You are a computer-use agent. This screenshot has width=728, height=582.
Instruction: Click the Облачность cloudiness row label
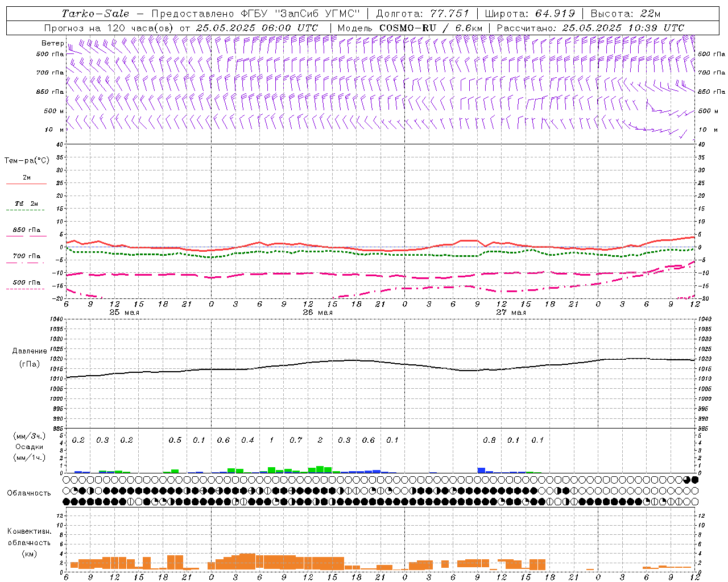click(29, 493)
